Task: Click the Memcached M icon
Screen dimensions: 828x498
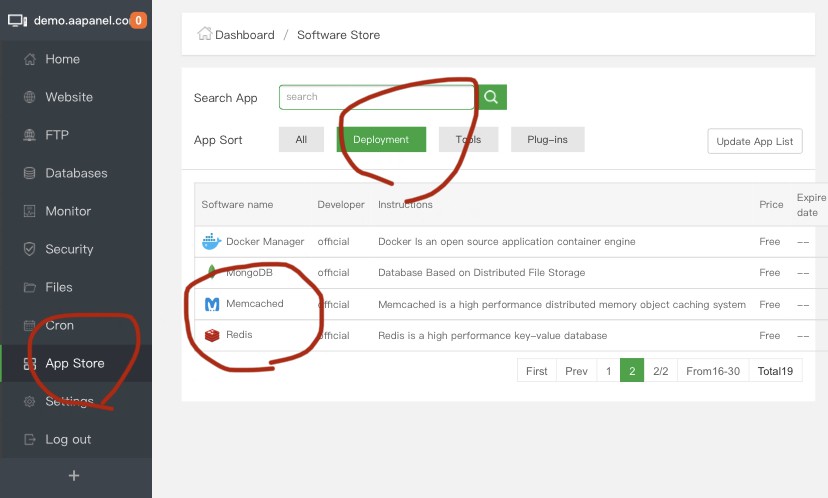Action: 212,304
